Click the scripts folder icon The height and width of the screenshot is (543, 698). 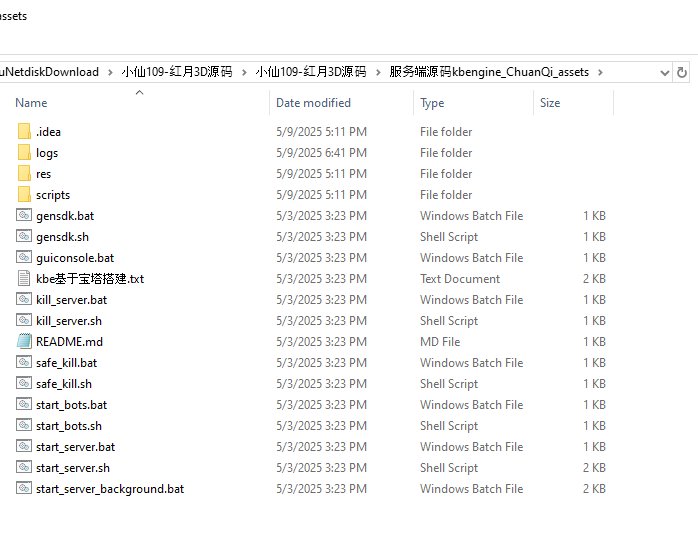pyautogui.click(x=24, y=195)
